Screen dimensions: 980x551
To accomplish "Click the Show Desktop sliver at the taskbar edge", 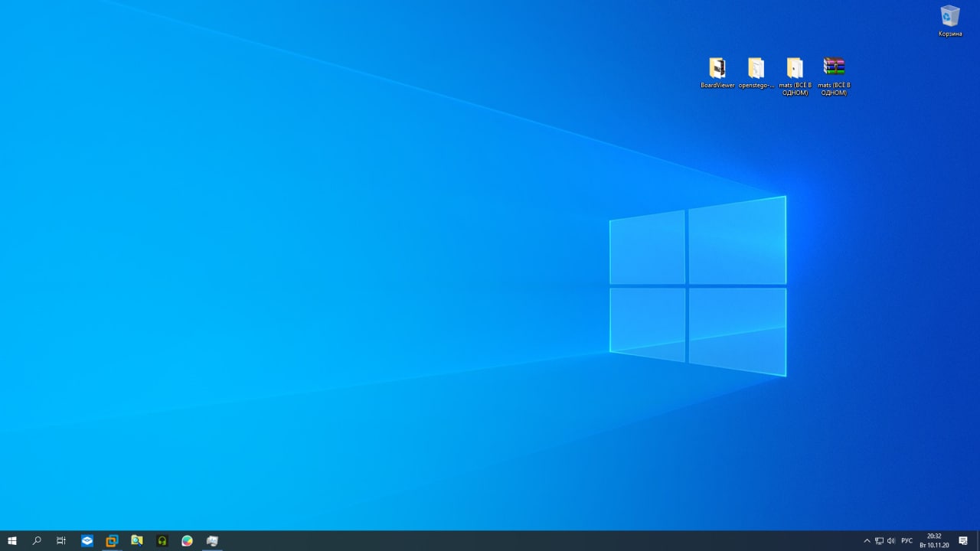I will coord(978,541).
